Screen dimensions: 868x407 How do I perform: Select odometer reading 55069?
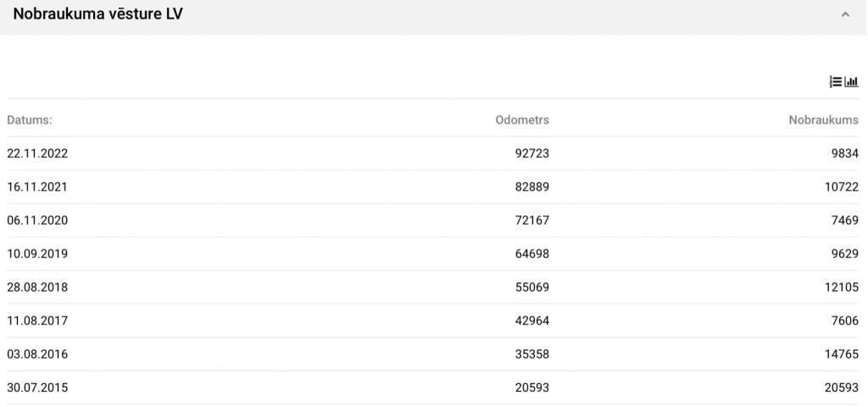click(531, 287)
